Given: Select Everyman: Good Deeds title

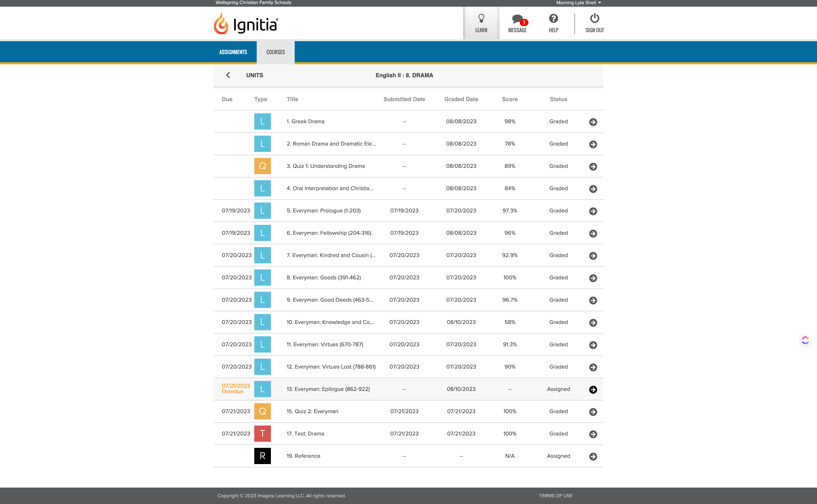Looking at the screenshot, I should 330,300.
